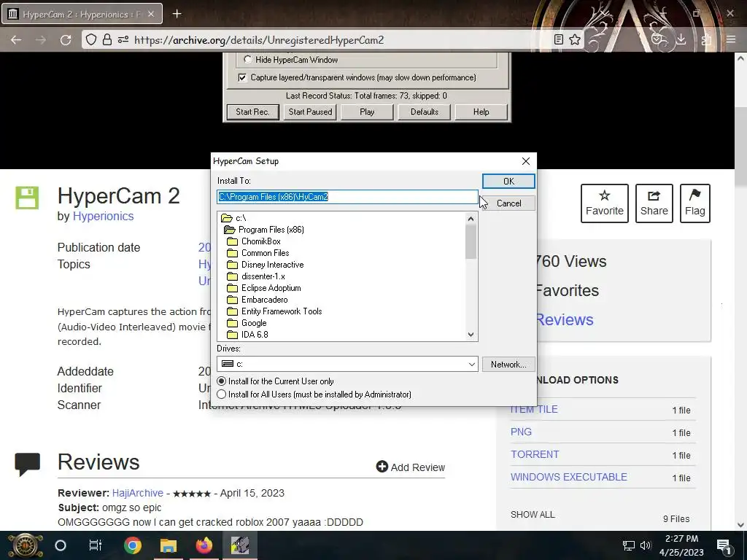The image size is (747, 560).
Task: Click the PNG download option
Action: 521,432
